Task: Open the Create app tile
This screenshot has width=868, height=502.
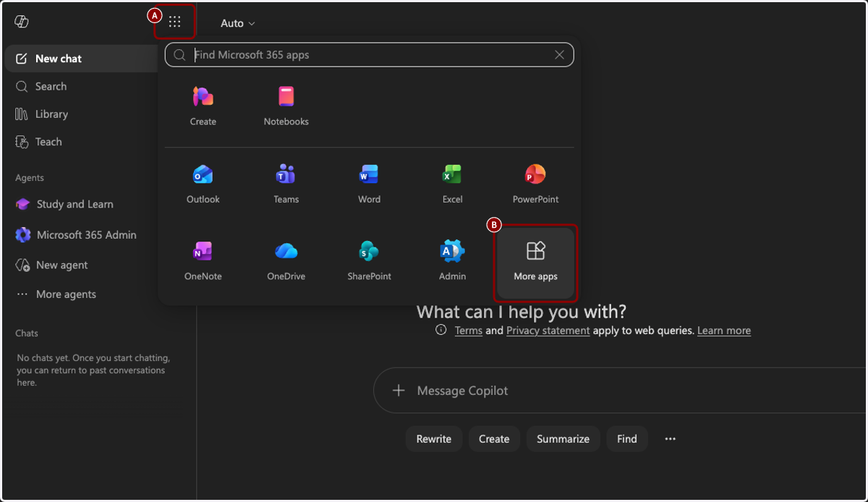Action: pyautogui.click(x=203, y=106)
